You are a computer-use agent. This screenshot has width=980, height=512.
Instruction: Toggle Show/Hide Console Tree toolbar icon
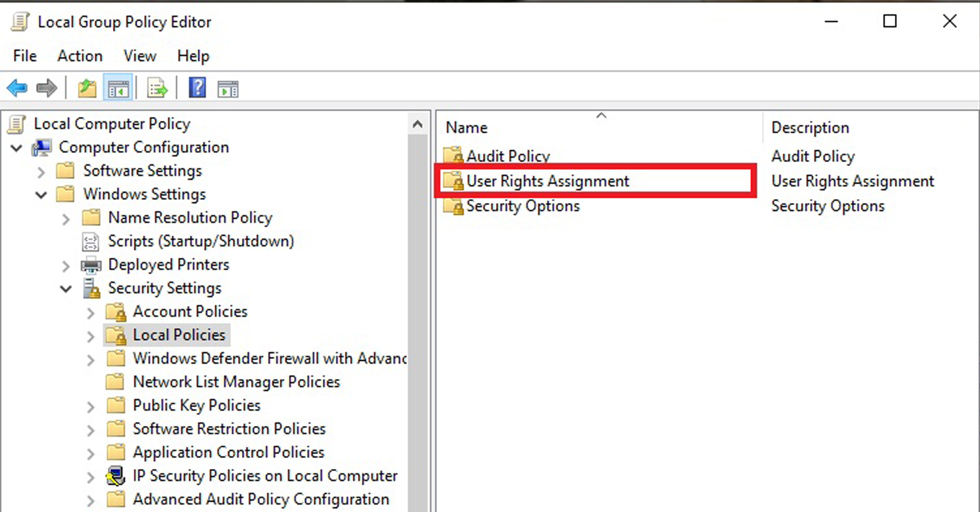[118, 88]
